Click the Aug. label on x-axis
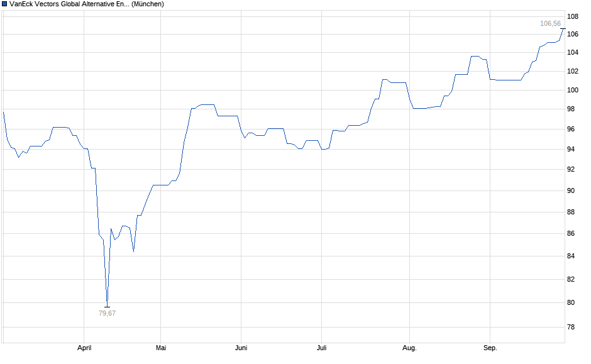 pos(409,348)
